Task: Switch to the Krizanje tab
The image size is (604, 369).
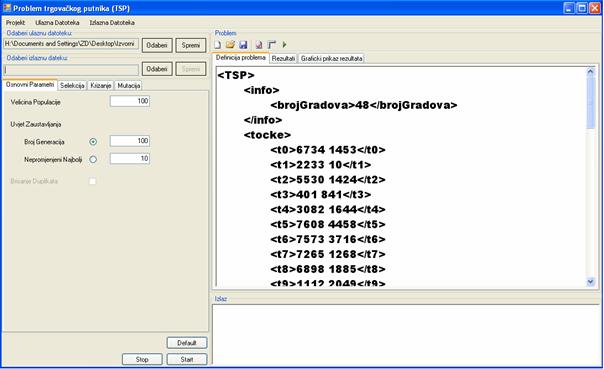Action: pyautogui.click(x=101, y=86)
